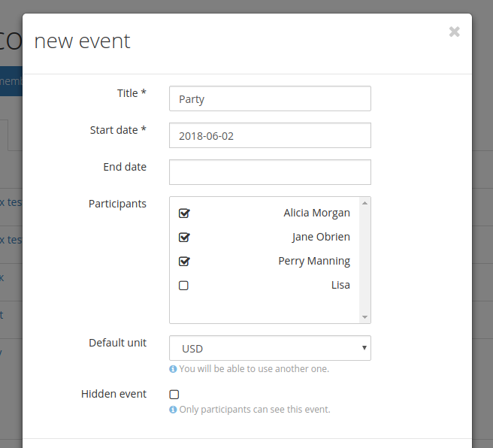This screenshot has height=448, width=493.
Task: Click the 'End date' label
Action: point(125,167)
